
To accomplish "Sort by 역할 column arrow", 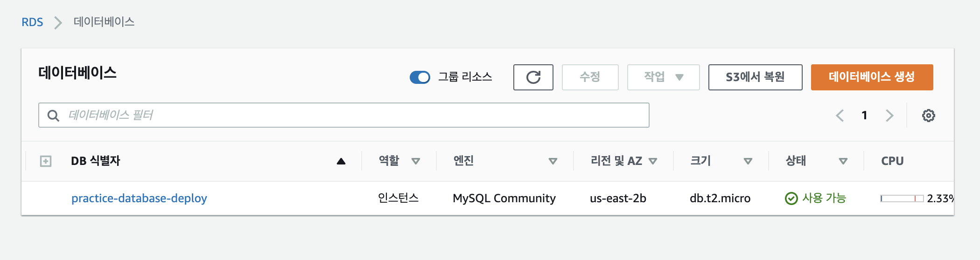I will [415, 161].
